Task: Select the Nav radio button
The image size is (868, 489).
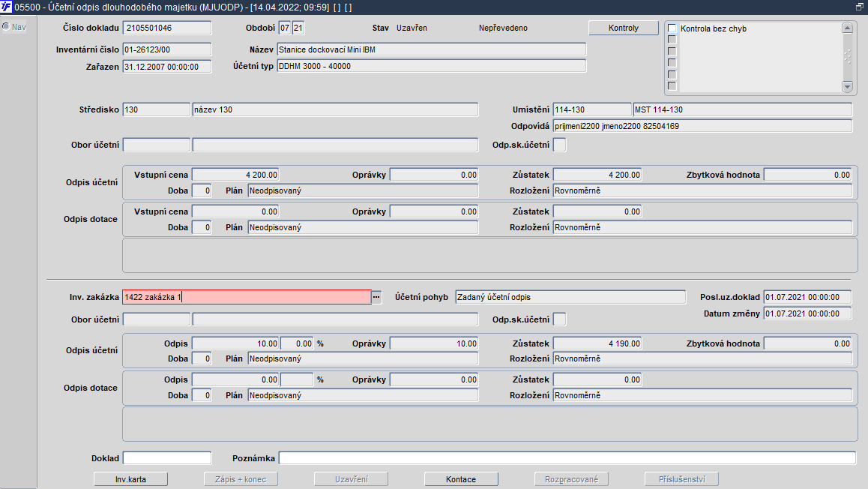Action: 6,26
